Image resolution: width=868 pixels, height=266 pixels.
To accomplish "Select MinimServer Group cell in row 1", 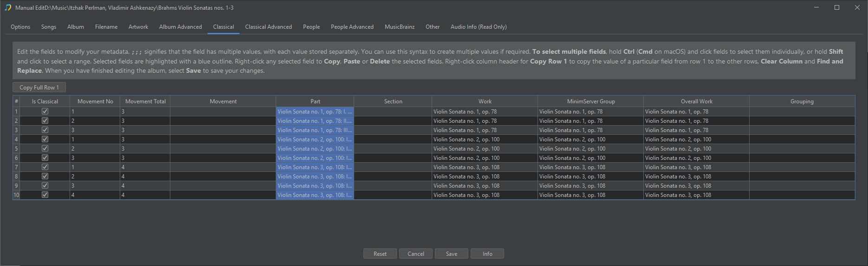I will (591, 111).
